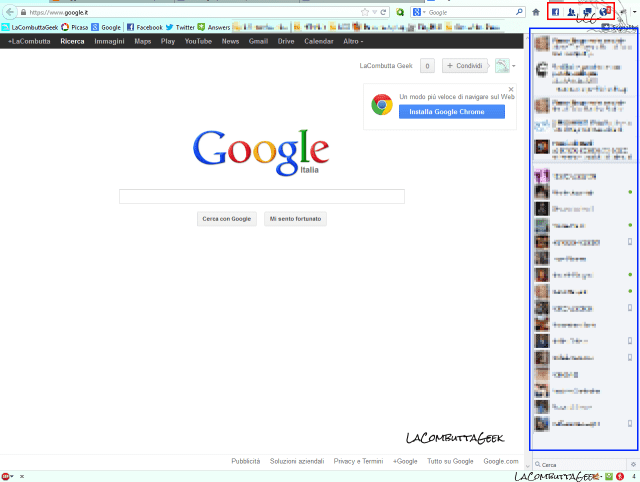Open YouTube from Google bar
The width and height of the screenshot is (640, 482).
click(x=198, y=41)
